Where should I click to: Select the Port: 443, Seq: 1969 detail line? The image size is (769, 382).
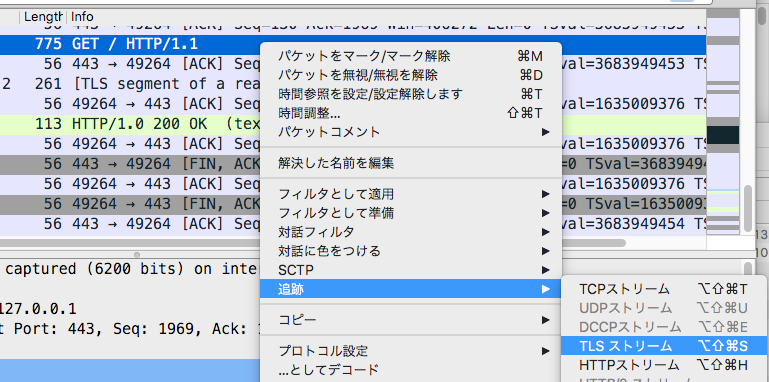click(x=130, y=328)
